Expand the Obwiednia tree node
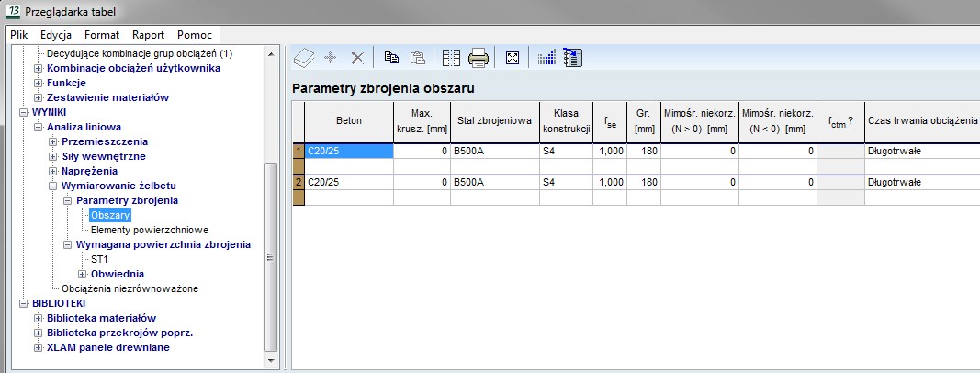 click(83, 274)
